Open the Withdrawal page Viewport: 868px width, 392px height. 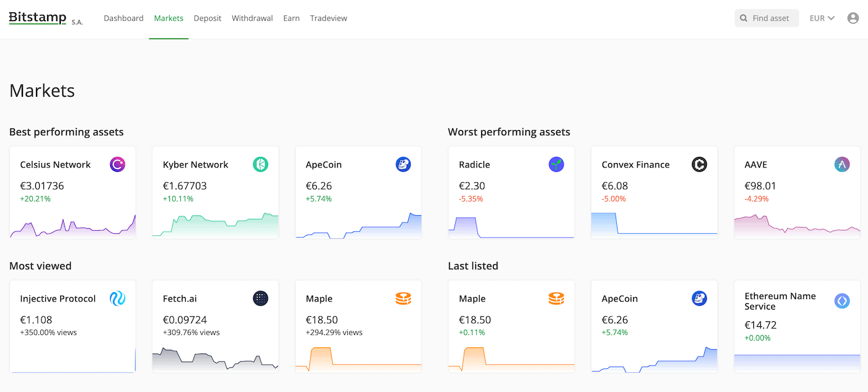[x=252, y=18]
